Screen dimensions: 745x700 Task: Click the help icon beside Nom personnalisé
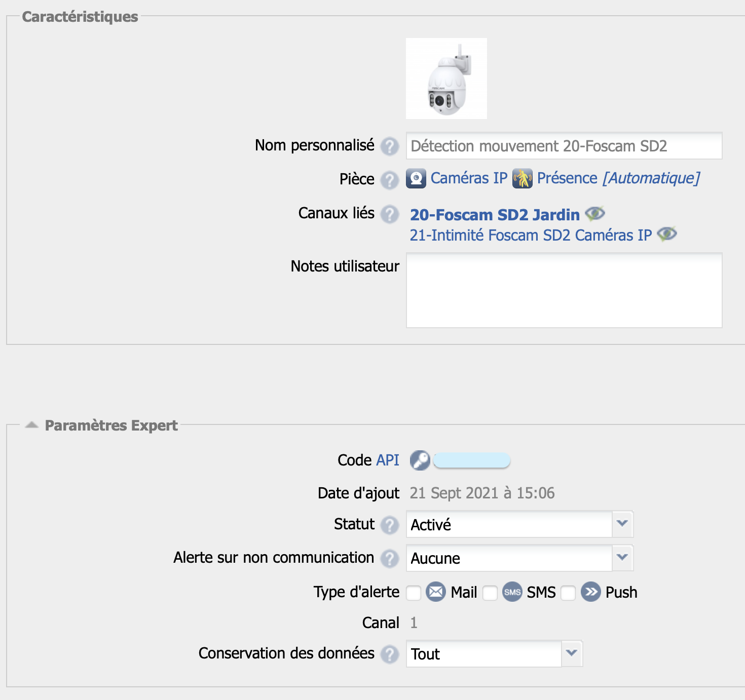pos(389,146)
